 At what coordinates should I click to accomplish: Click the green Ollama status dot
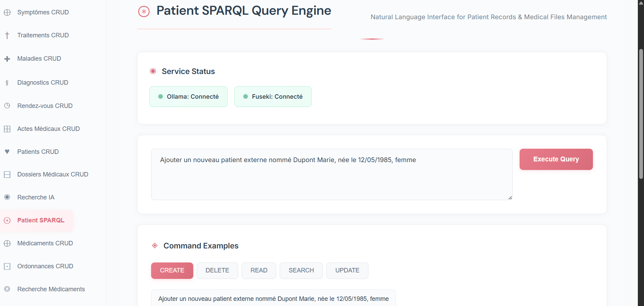click(x=160, y=97)
